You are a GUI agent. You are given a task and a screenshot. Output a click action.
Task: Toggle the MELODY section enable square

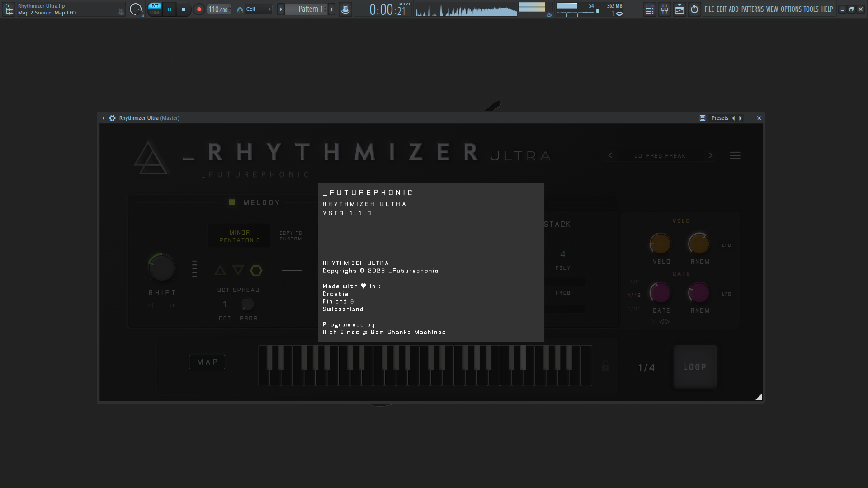coord(232,202)
